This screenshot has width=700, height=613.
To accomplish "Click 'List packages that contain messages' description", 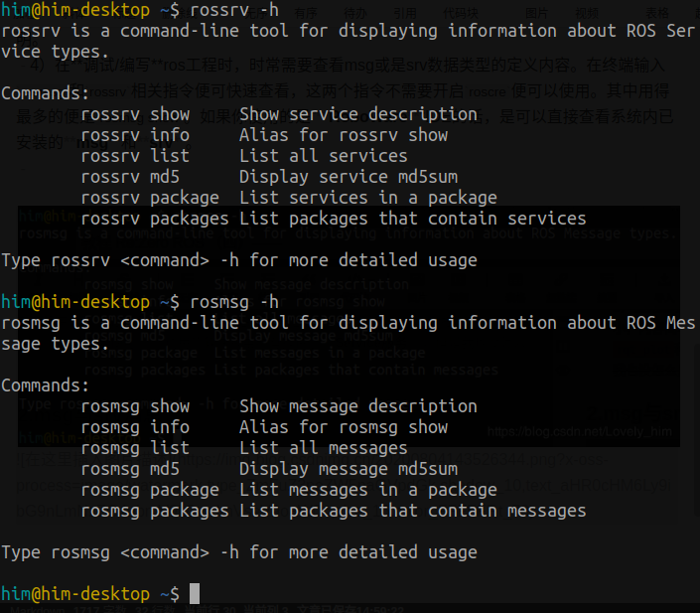I will 413,511.
